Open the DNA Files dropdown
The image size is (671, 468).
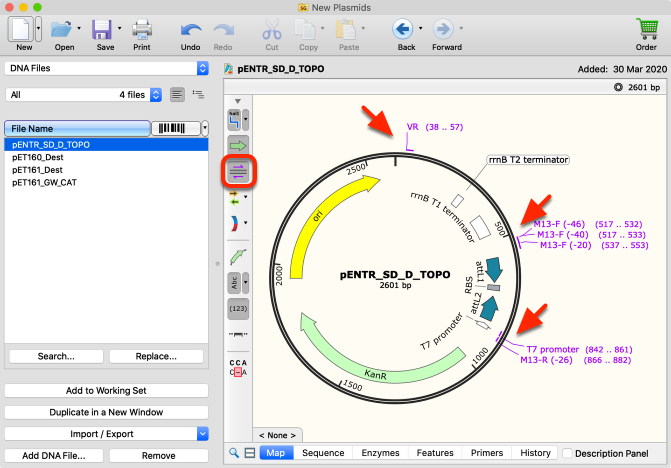[107, 68]
